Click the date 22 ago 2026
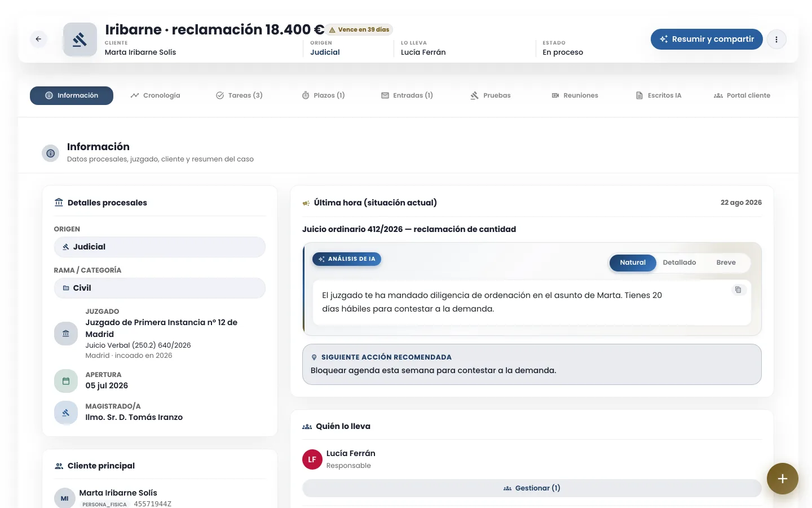812x508 pixels. 741,203
